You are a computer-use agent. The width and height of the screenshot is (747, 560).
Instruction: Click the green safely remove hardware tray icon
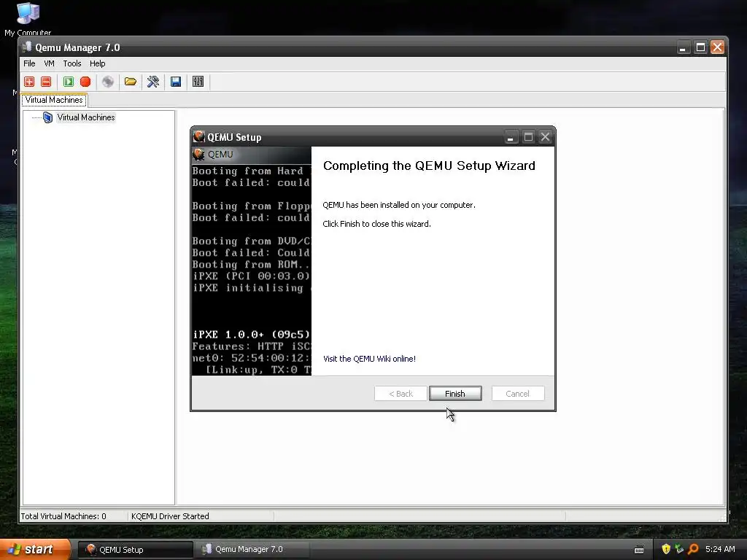point(679,549)
